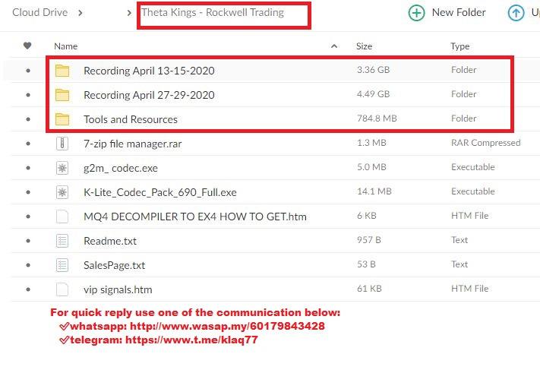The image size is (540, 392).
Task: Click the 7-zip RAR archive icon
Action: pos(62,144)
